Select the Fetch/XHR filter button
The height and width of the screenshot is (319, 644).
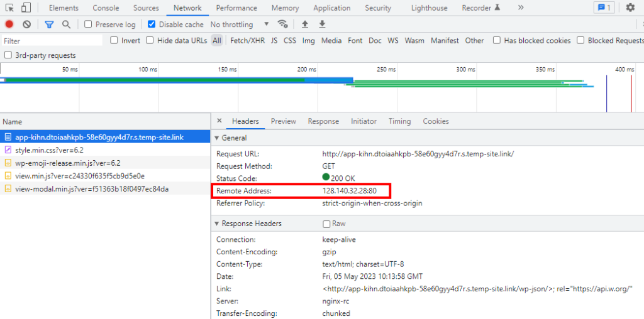tap(248, 41)
